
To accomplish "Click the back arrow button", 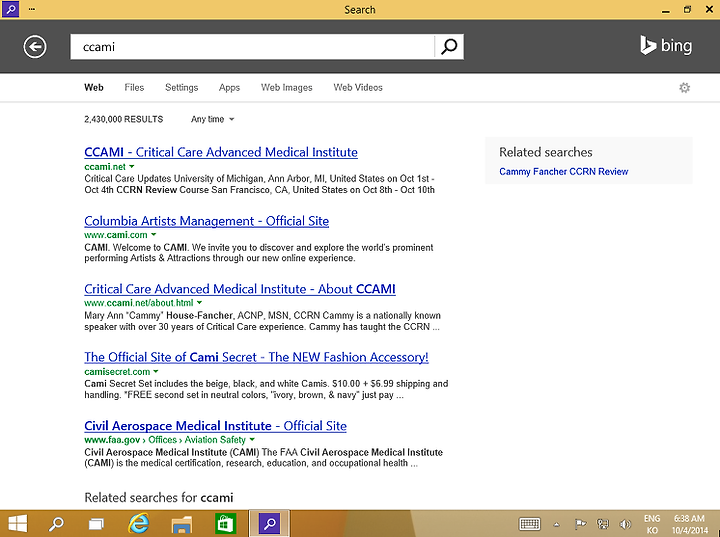I will (x=35, y=46).
